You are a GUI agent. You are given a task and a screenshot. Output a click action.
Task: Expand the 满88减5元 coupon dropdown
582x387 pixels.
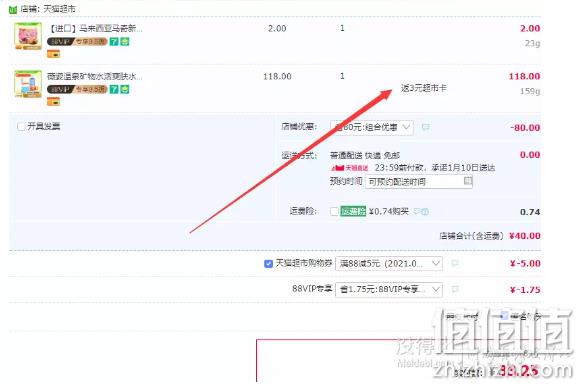[x=389, y=264]
